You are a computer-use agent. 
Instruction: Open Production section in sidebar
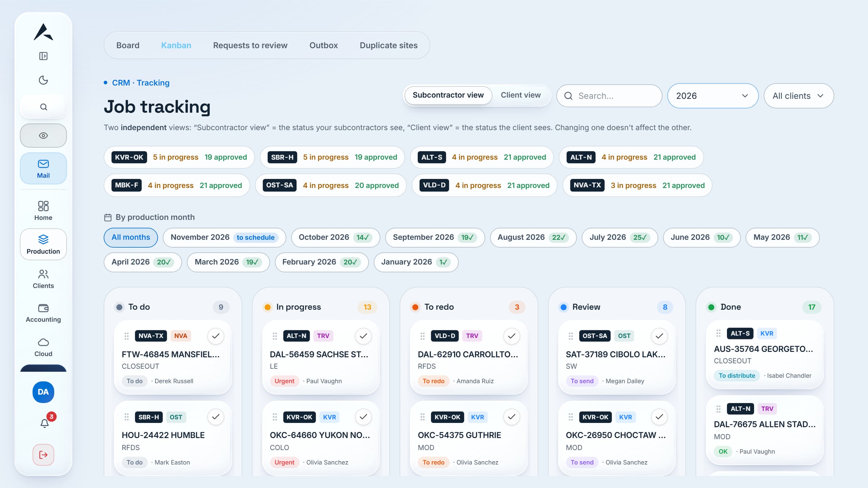[x=43, y=244]
